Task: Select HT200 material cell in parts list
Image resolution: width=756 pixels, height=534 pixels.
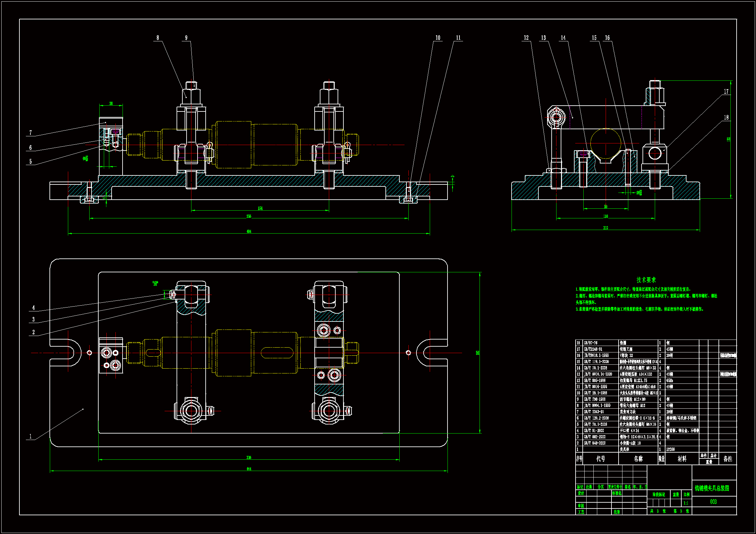Action: [670, 449]
